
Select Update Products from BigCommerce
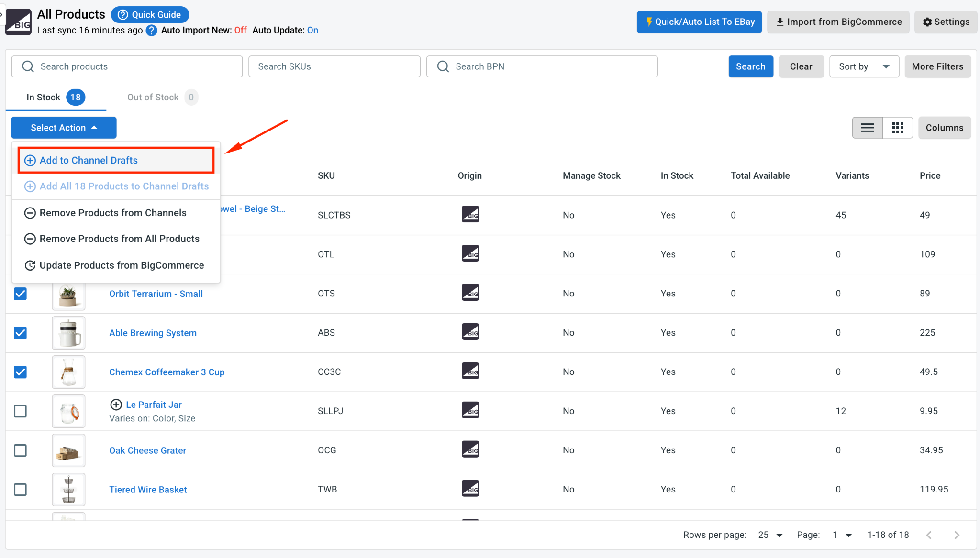coord(116,265)
